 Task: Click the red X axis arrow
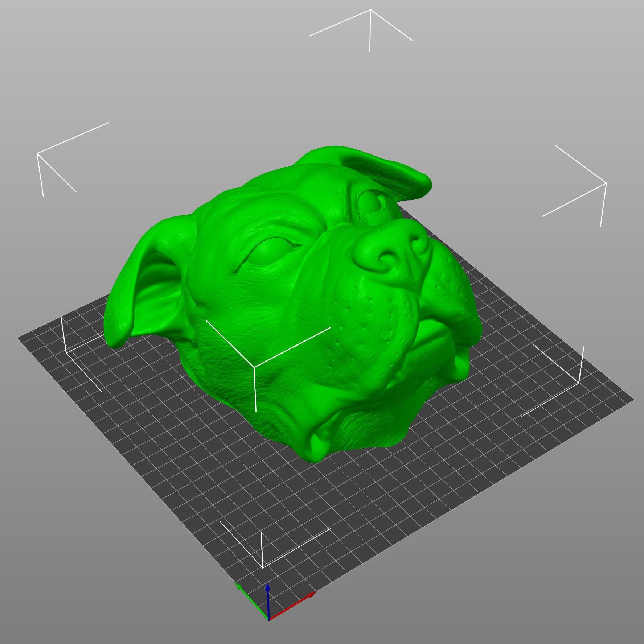(x=292, y=606)
